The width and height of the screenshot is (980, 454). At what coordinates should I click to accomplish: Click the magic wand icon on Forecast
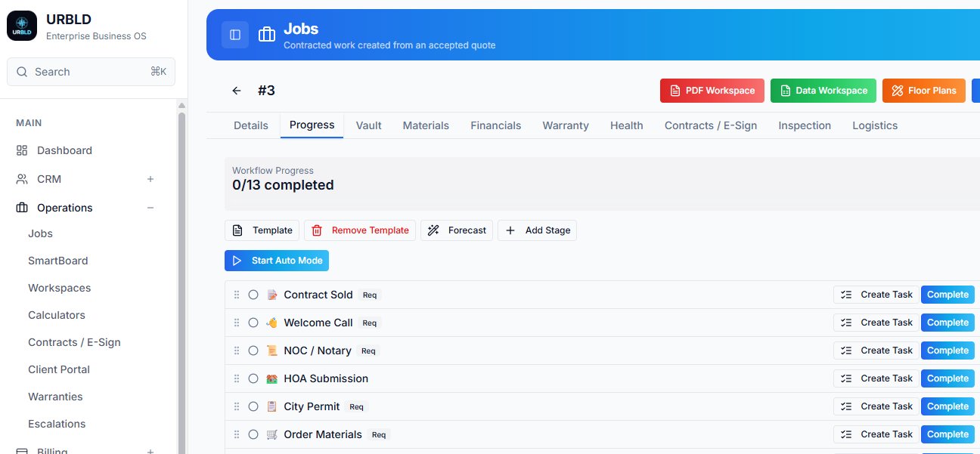coord(433,230)
